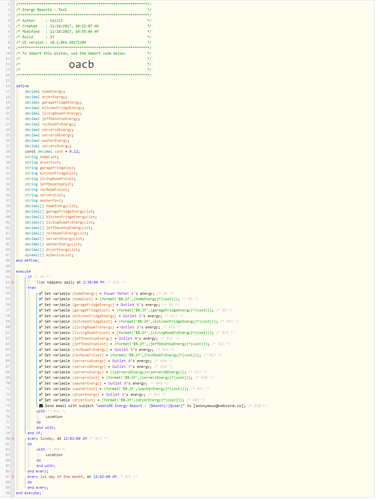
Task: Select variable 'decimal washerEnergy'
Action: (x=47, y=141)
